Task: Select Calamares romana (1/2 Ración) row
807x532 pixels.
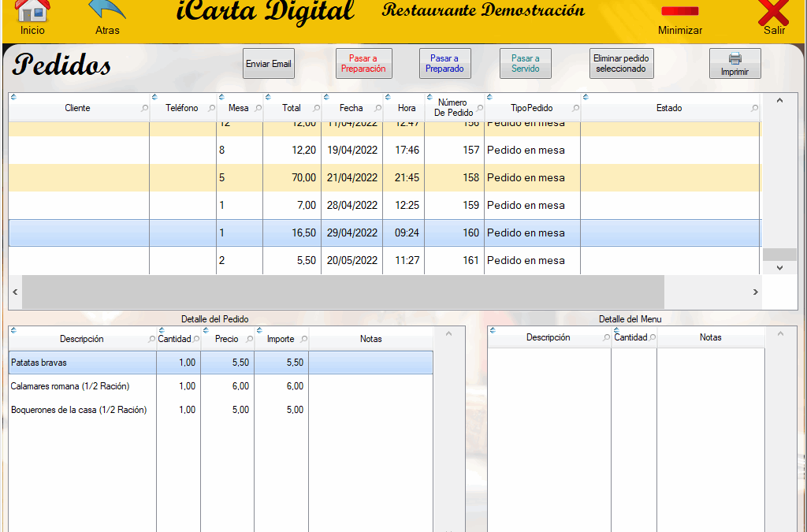Action: point(221,386)
